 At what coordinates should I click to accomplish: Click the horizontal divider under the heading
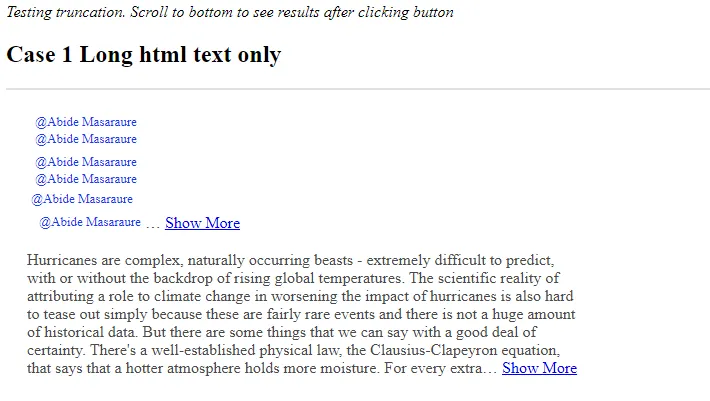[x=358, y=89]
